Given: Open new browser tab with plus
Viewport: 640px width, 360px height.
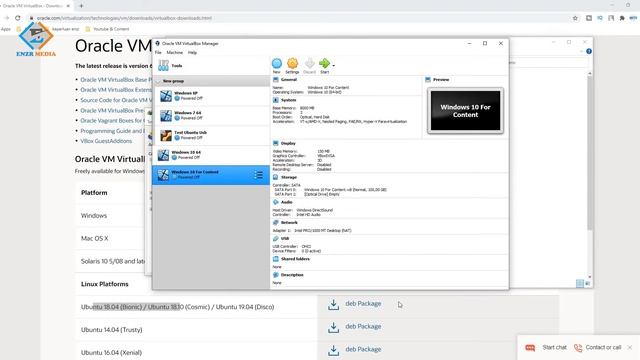Looking at the screenshot, I should click(x=81, y=6).
